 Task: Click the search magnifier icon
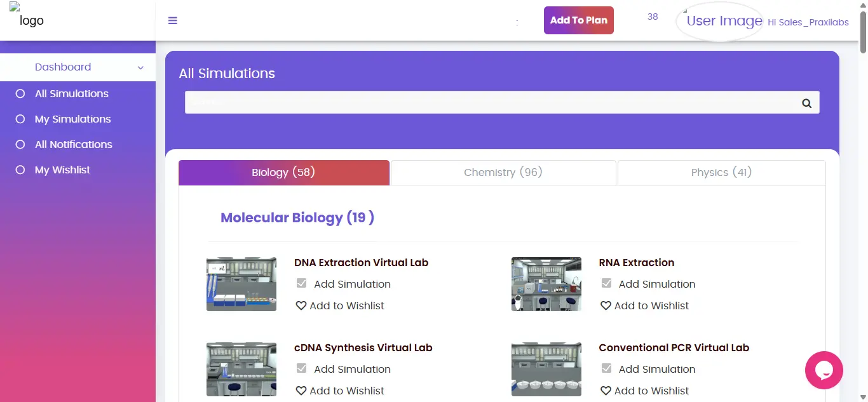(806, 103)
